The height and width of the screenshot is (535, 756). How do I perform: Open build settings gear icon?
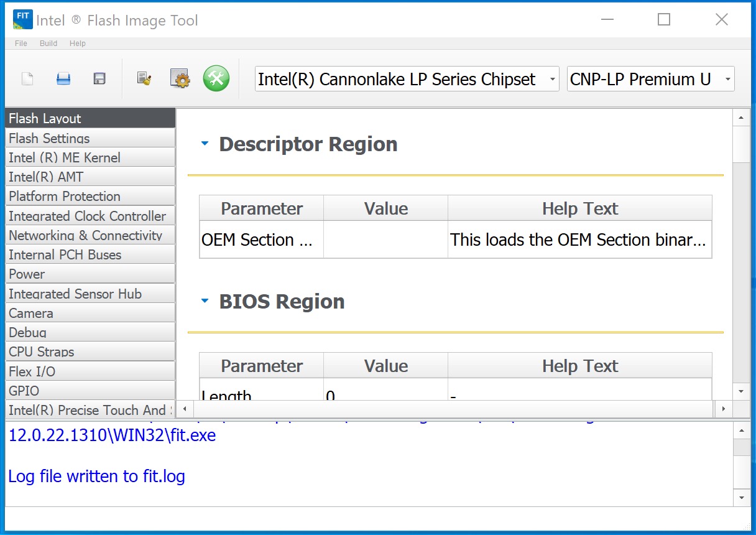pyautogui.click(x=180, y=79)
